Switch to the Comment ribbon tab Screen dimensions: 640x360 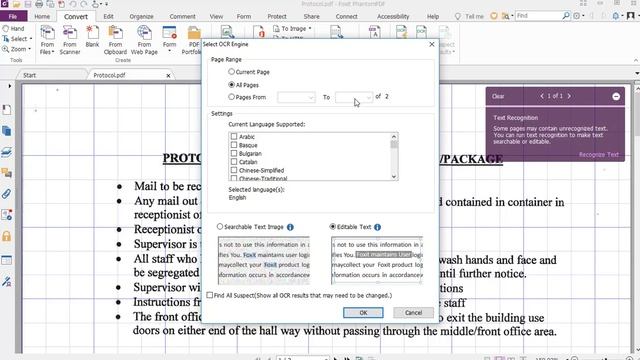point(182,16)
